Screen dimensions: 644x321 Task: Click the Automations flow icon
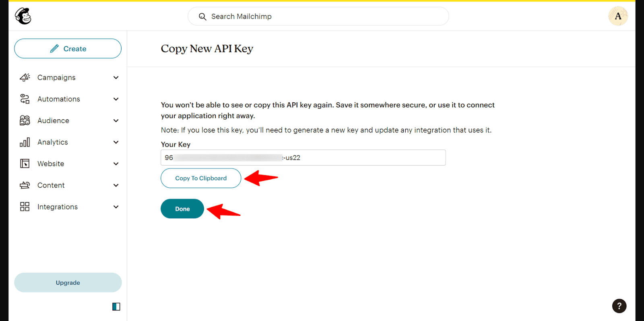pyautogui.click(x=25, y=99)
